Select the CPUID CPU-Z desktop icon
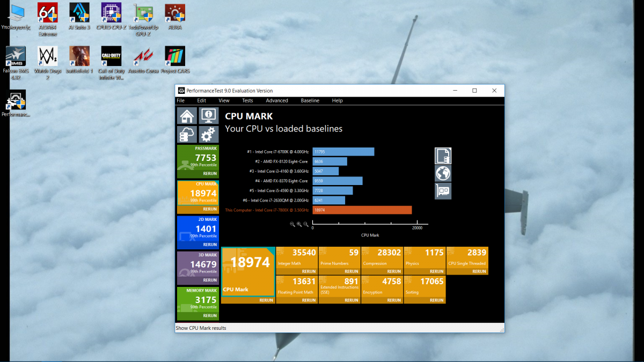 pyautogui.click(x=111, y=16)
